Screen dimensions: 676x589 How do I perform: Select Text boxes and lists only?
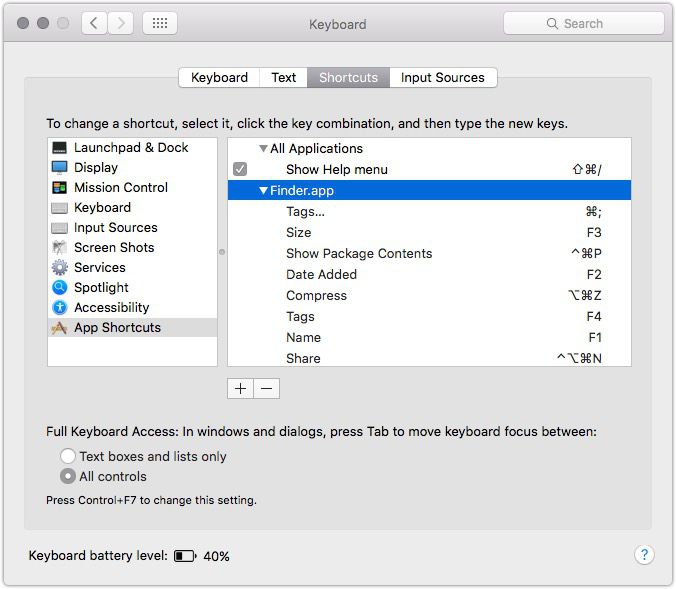click(x=68, y=456)
